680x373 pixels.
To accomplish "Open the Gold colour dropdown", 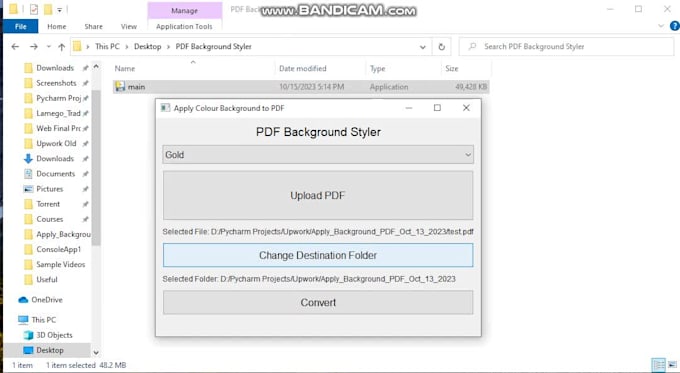I will tap(318, 155).
